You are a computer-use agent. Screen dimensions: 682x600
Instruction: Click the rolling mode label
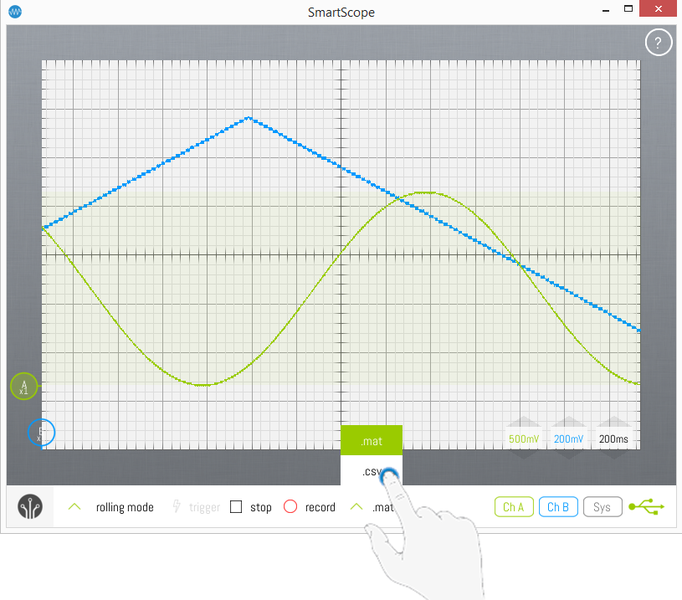[x=125, y=507]
